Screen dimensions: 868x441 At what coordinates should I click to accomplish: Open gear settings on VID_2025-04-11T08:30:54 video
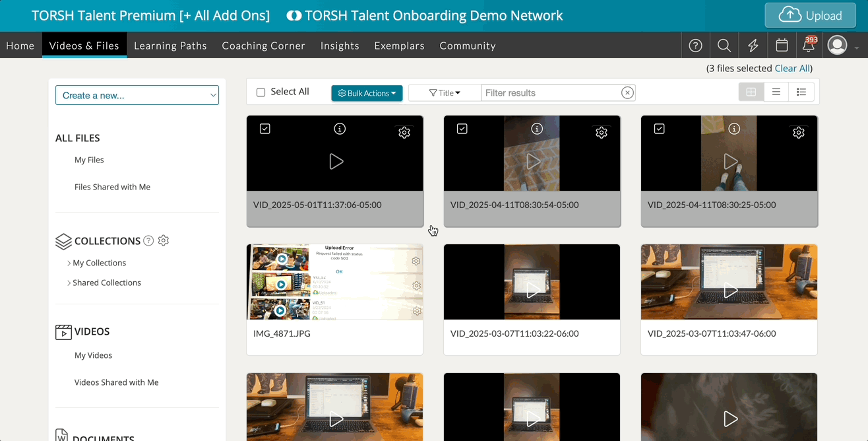click(x=601, y=133)
